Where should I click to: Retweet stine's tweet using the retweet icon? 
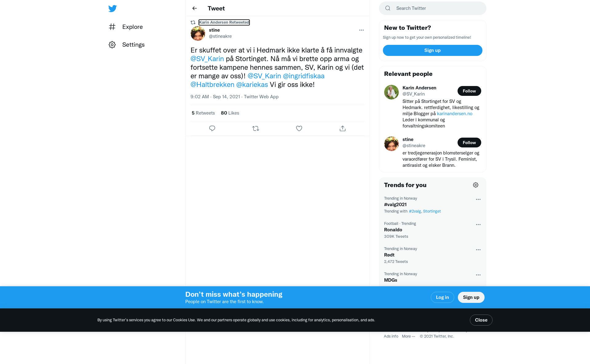pyautogui.click(x=256, y=128)
